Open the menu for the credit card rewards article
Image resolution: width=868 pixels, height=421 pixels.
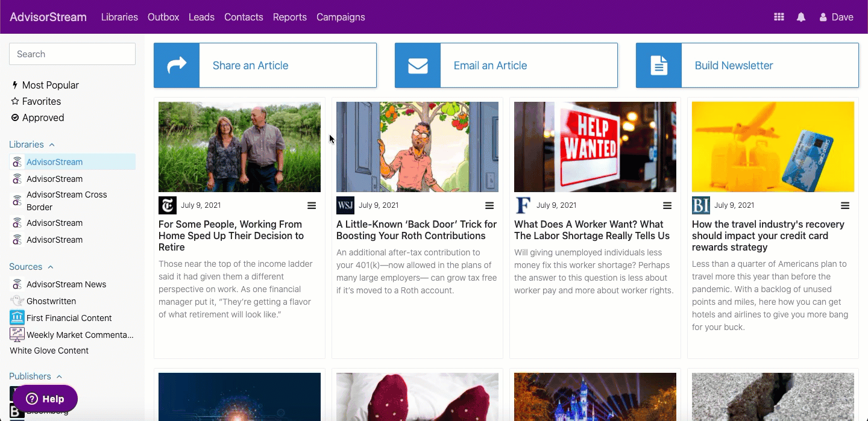click(x=845, y=205)
